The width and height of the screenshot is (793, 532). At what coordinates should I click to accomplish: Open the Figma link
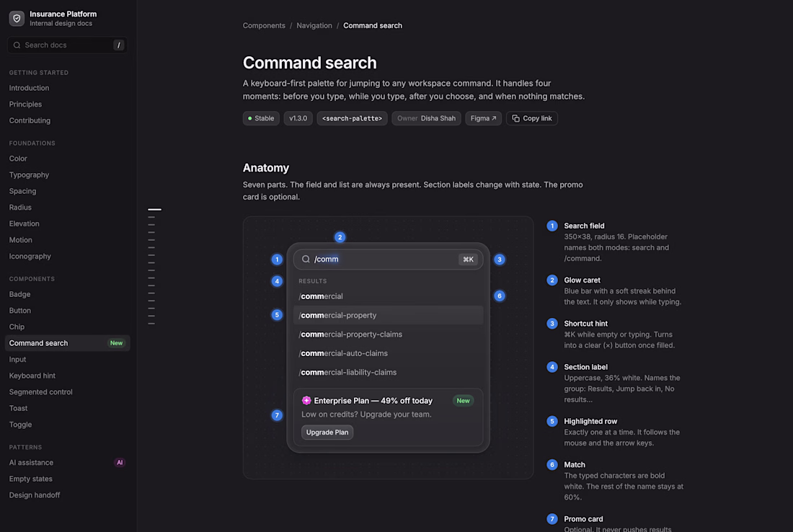pos(484,118)
